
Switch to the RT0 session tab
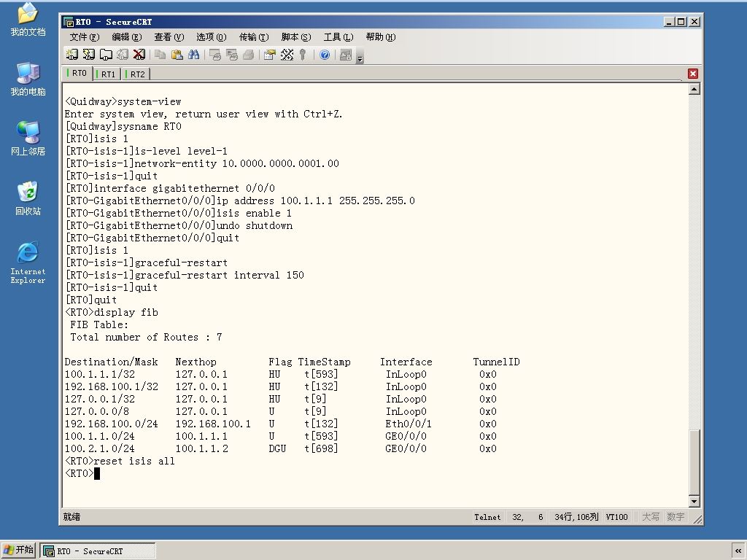tap(77, 74)
